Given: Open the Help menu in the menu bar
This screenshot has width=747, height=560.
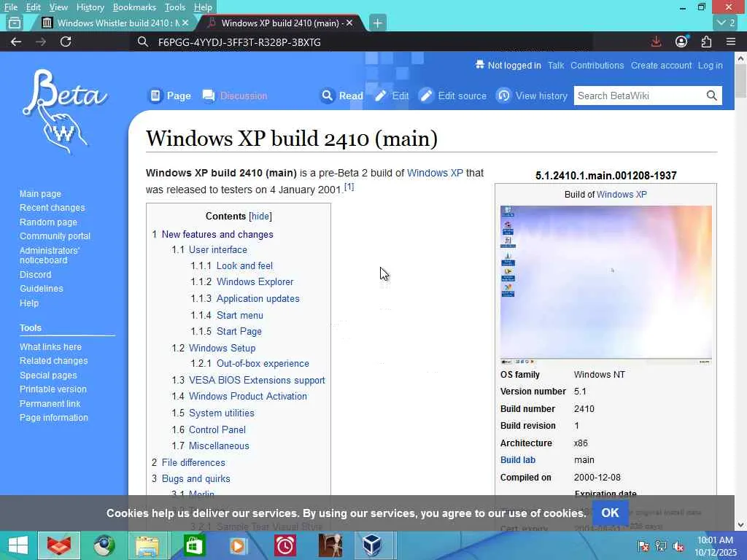Looking at the screenshot, I should click(x=203, y=7).
